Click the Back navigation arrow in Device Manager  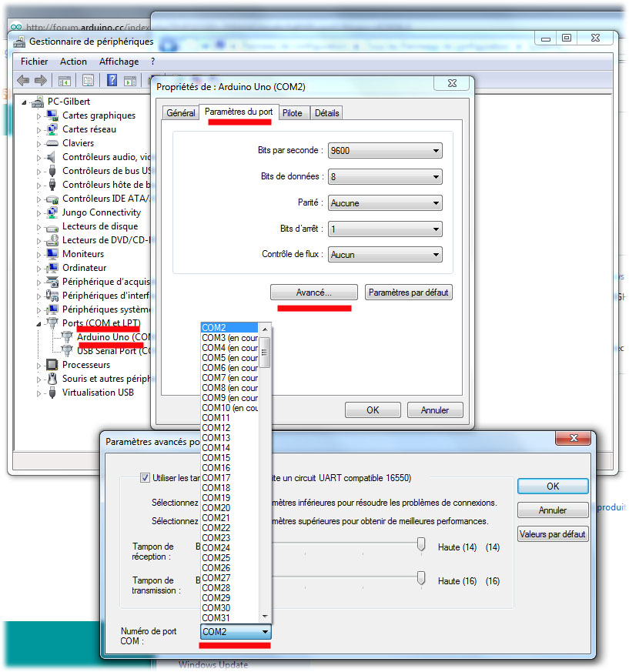point(22,80)
